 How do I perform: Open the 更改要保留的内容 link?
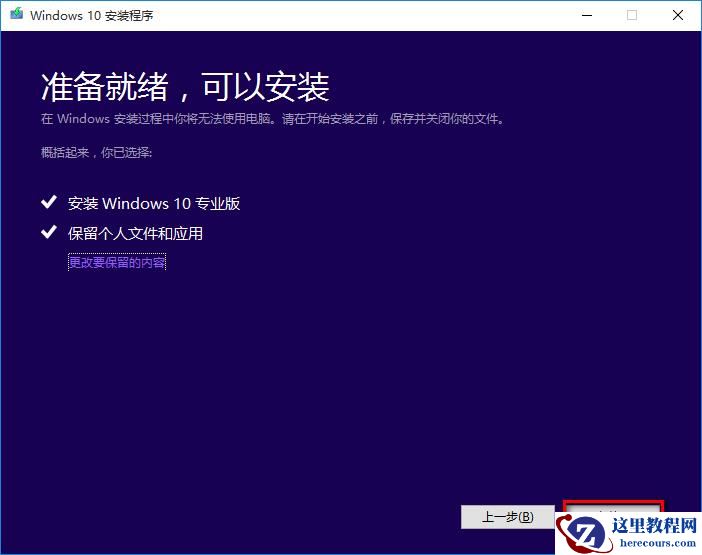coord(117,262)
